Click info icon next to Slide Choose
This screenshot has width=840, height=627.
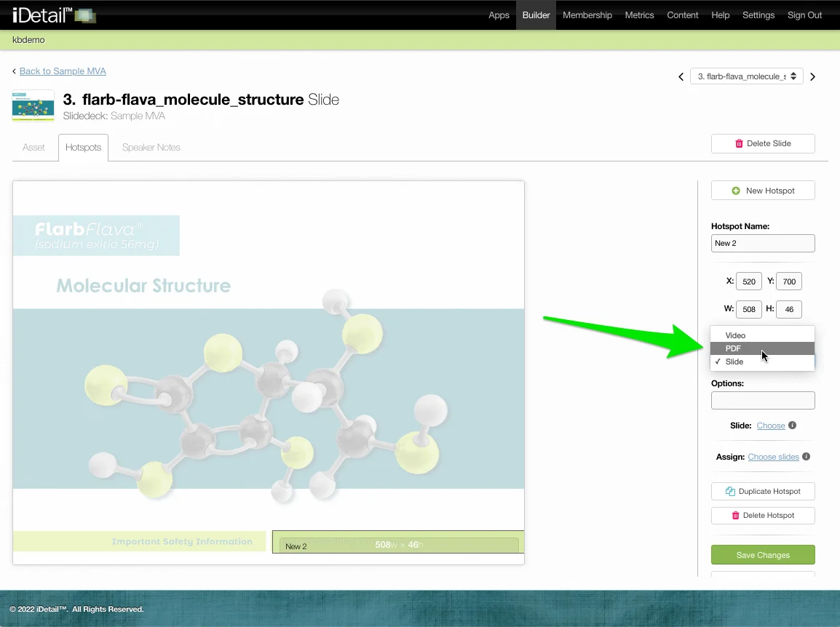point(792,425)
